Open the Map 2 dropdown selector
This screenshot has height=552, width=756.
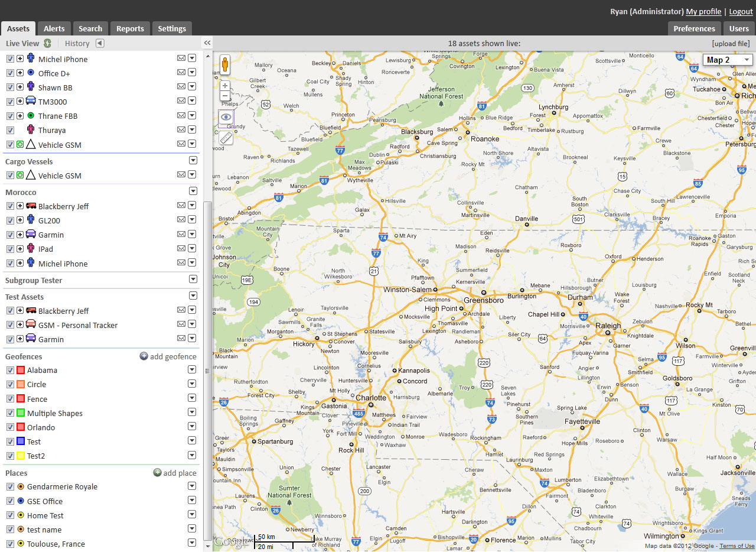click(728, 60)
